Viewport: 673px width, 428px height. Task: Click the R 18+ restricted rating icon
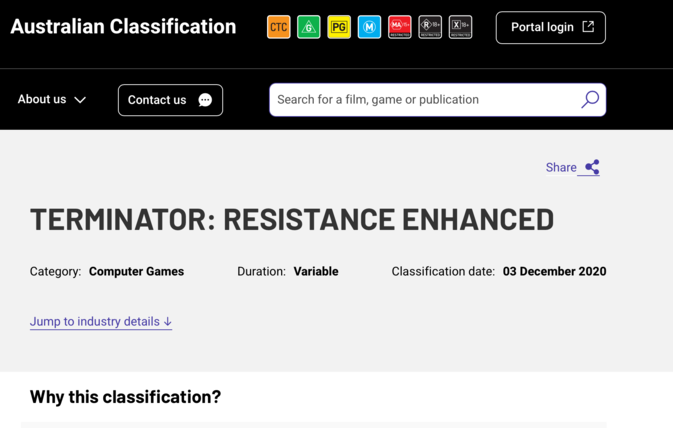point(430,27)
